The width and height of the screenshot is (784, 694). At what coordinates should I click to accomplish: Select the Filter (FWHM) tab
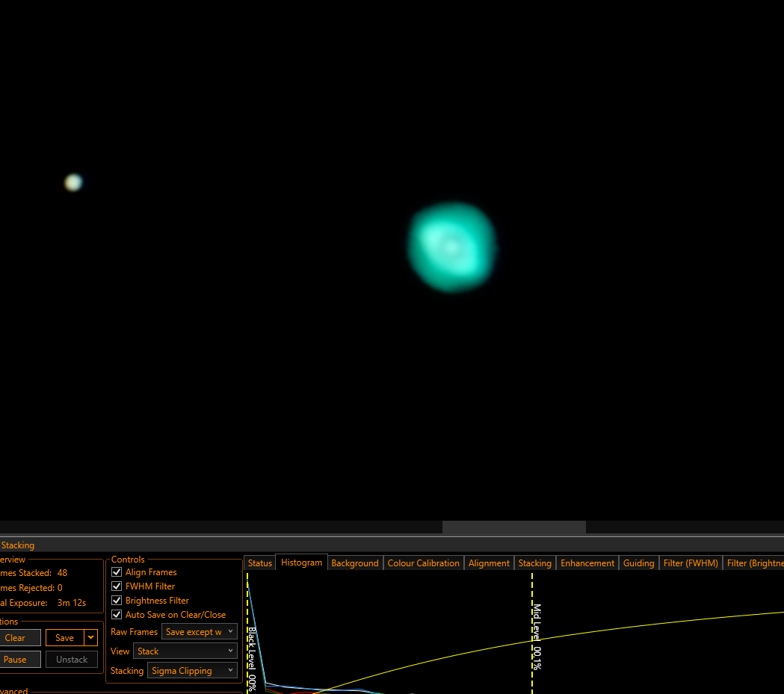(x=691, y=563)
